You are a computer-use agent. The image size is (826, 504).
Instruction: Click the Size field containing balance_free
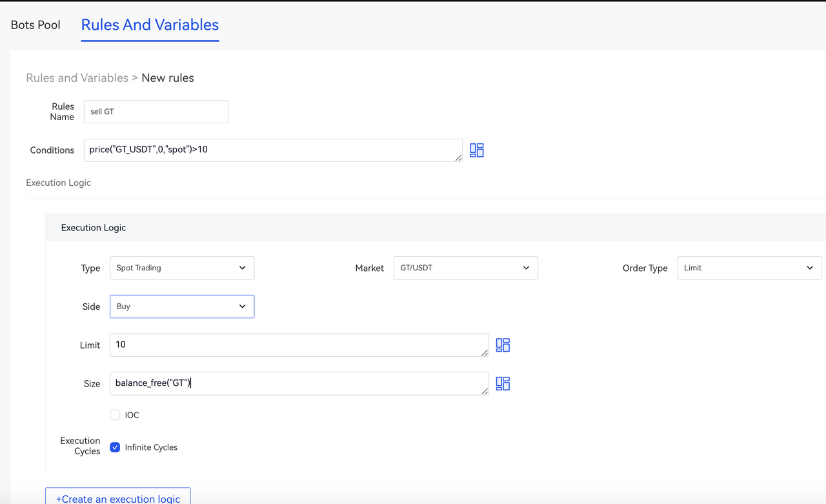pos(297,383)
